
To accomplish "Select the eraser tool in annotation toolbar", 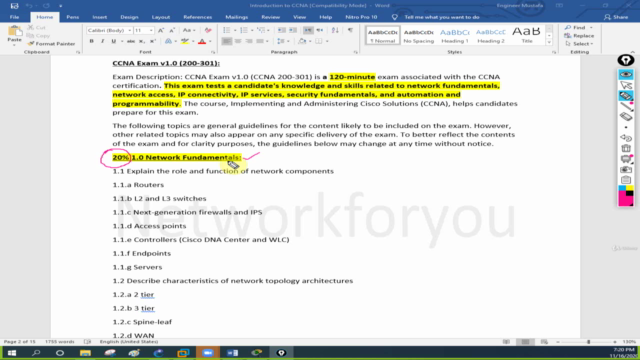I will tap(626, 117).
